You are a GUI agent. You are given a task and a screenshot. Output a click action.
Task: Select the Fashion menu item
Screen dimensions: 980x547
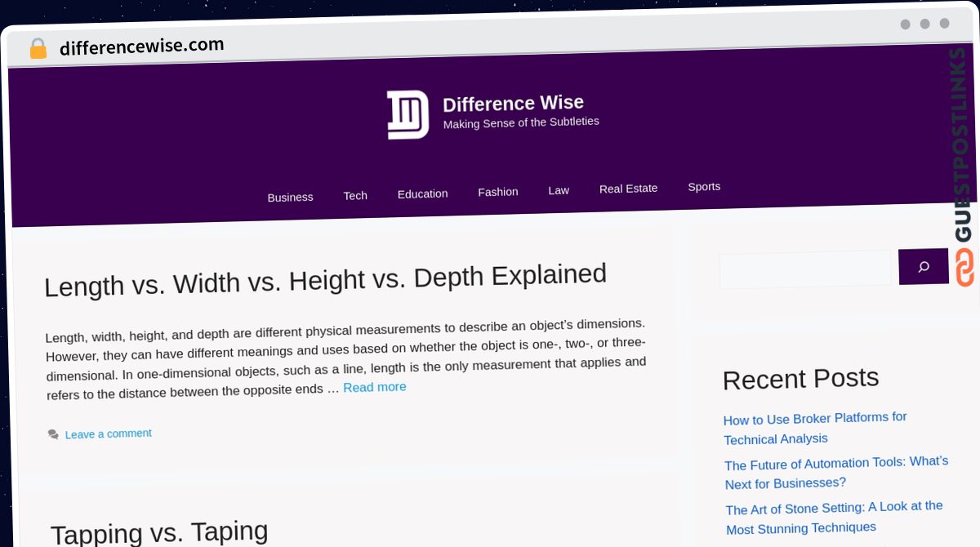[x=497, y=192]
